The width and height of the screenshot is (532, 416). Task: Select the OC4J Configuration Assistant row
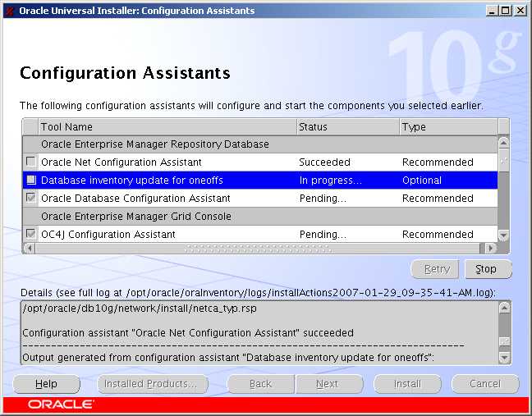(x=164, y=235)
